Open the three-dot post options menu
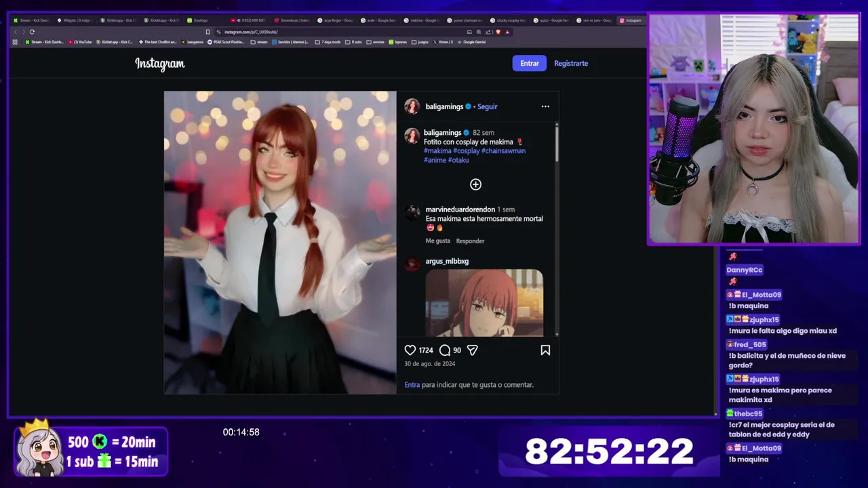868x488 pixels. 545,106
